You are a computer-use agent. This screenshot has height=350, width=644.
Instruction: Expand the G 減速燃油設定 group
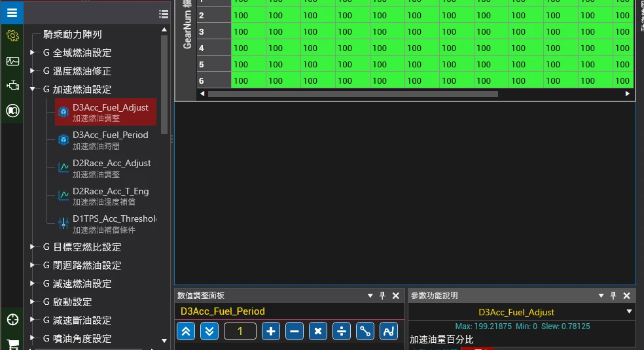(x=33, y=283)
